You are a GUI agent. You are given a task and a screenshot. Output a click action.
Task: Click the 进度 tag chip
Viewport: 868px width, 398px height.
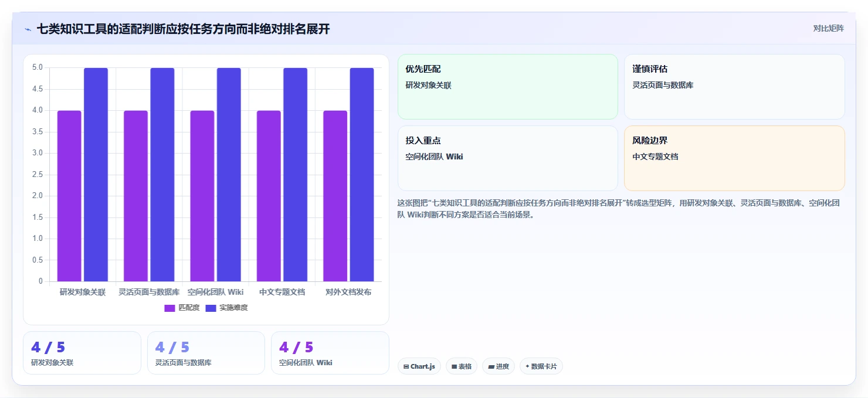point(499,366)
